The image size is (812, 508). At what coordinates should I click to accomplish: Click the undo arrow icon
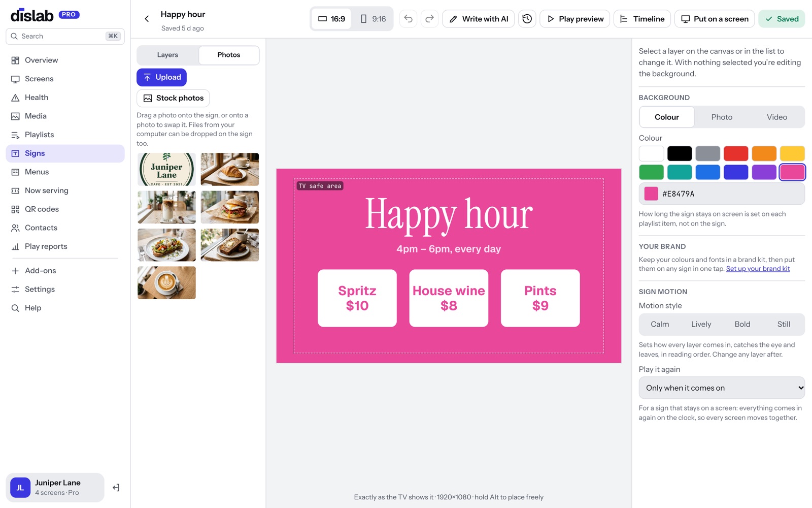click(408, 19)
